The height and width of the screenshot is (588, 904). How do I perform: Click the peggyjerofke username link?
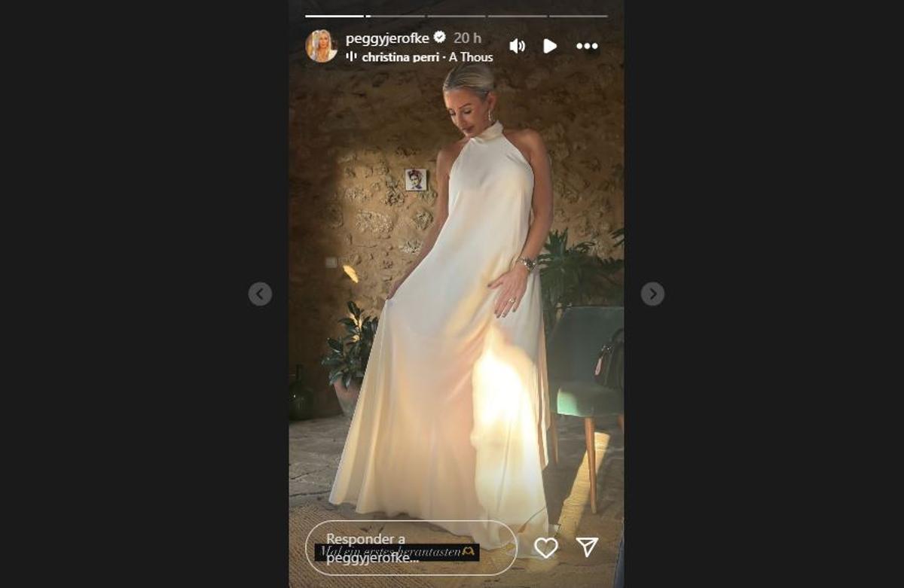pyautogui.click(x=387, y=38)
